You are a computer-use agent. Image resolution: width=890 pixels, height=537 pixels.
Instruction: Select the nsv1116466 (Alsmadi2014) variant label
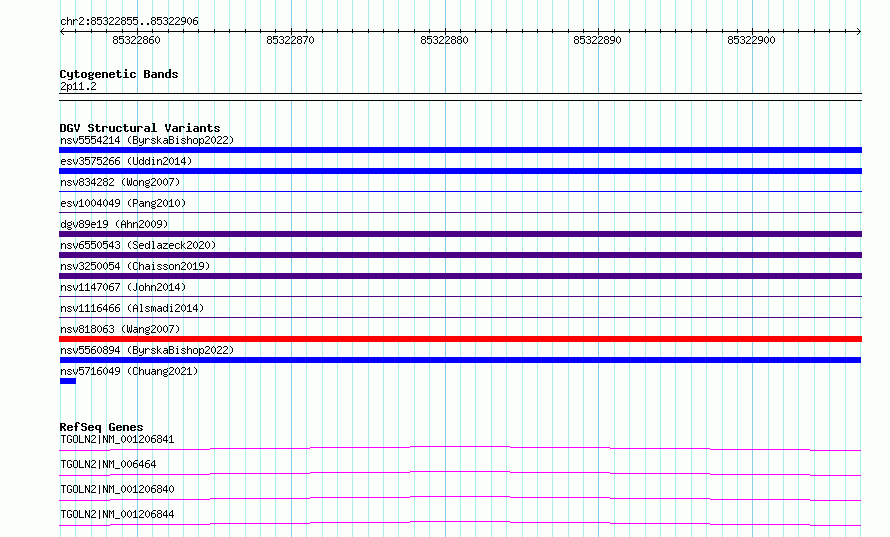(x=132, y=308)
